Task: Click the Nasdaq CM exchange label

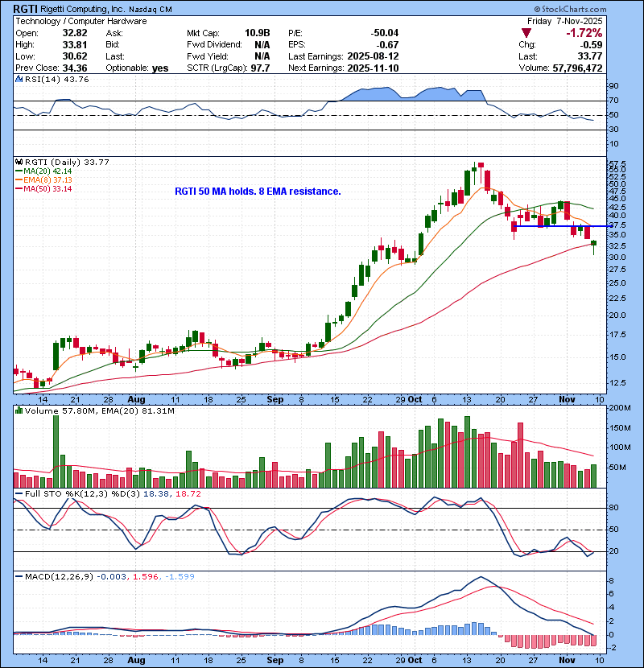Action: 151,10
